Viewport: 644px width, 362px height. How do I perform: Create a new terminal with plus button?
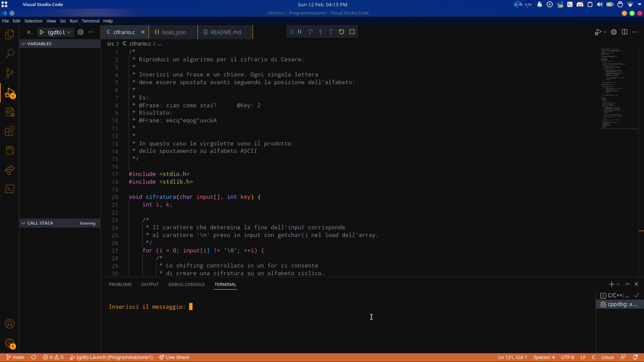[611, 284]
